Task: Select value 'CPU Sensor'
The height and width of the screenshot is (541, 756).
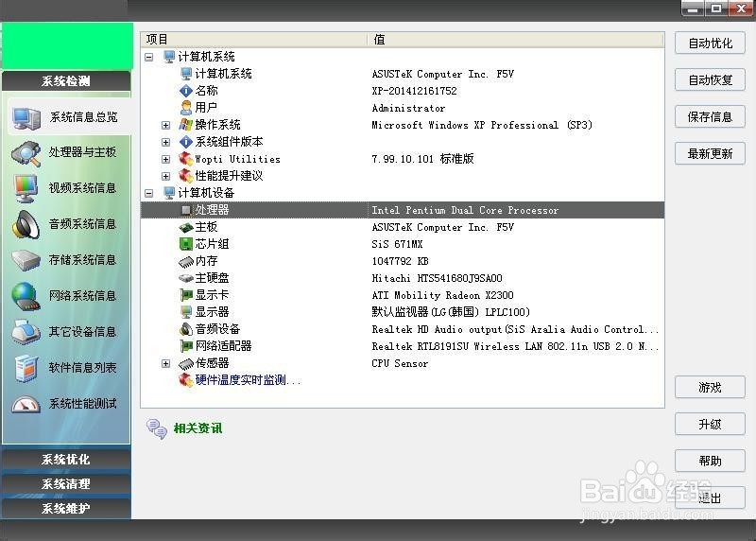Action: 400,363
